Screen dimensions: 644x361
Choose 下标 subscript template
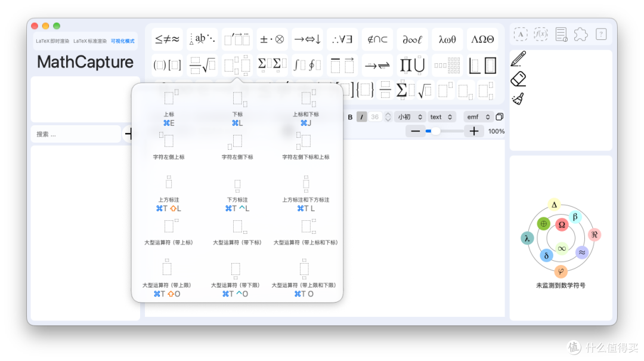237,108
